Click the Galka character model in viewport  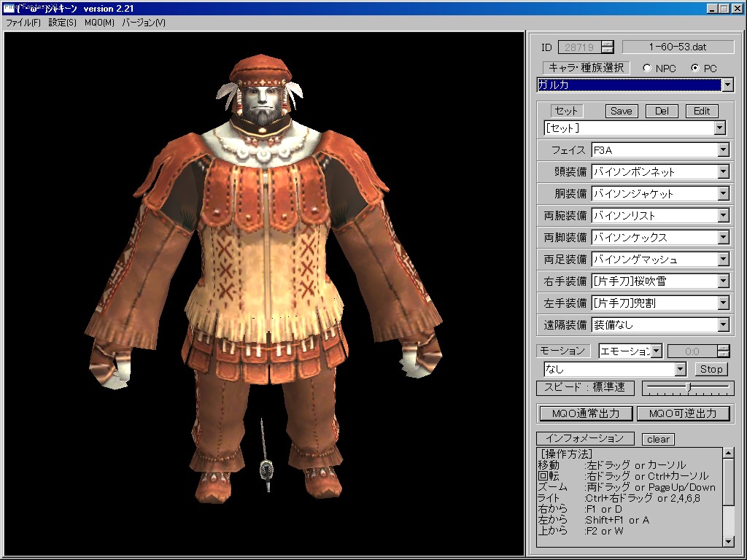tap(263, 279)
